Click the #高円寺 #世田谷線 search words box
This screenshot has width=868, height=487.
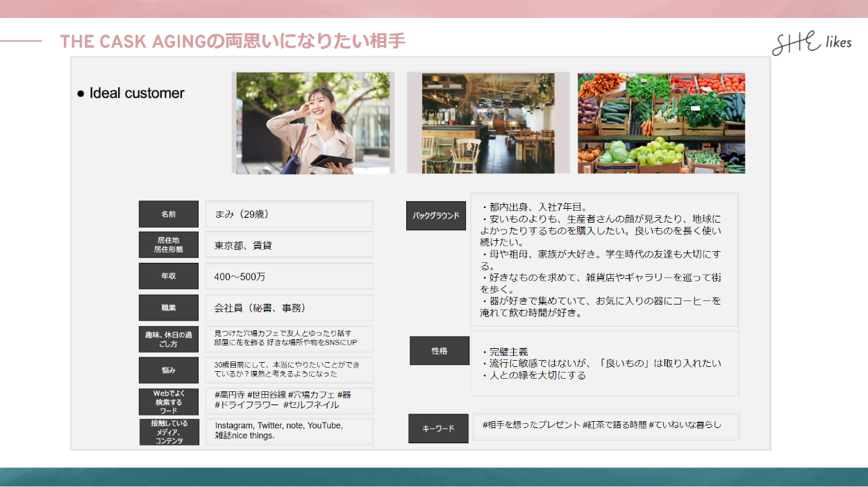(x=290, y=400)
